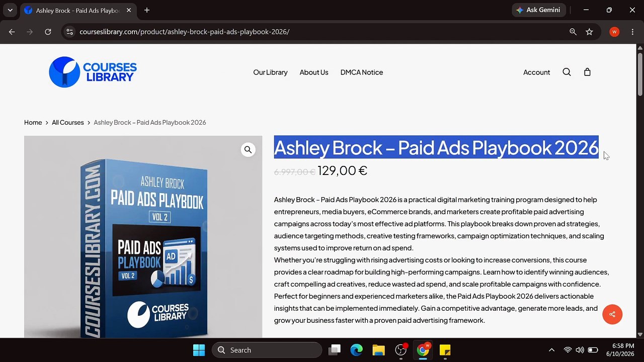
Task: Bookmark this page with star icon
Action: tap(589, 32)
